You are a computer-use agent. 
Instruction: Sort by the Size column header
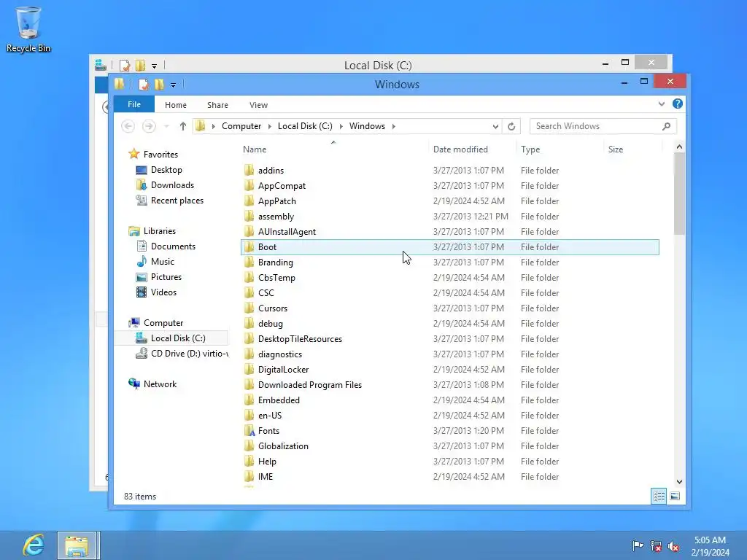pos(632,149)
